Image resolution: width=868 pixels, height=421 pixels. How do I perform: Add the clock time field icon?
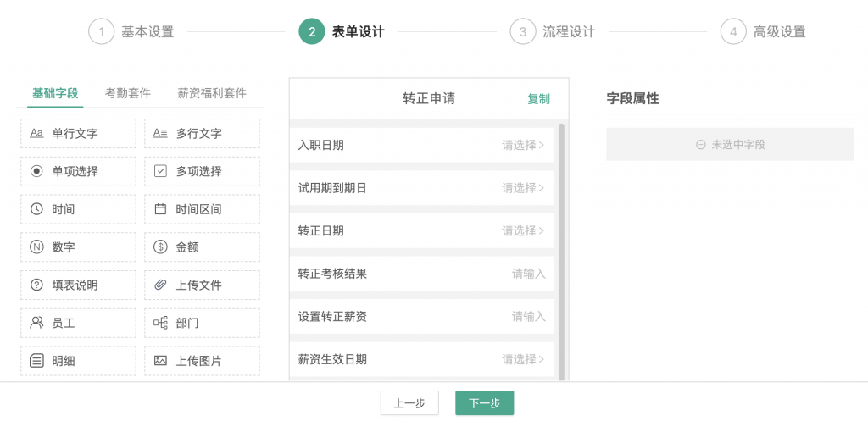36,209
